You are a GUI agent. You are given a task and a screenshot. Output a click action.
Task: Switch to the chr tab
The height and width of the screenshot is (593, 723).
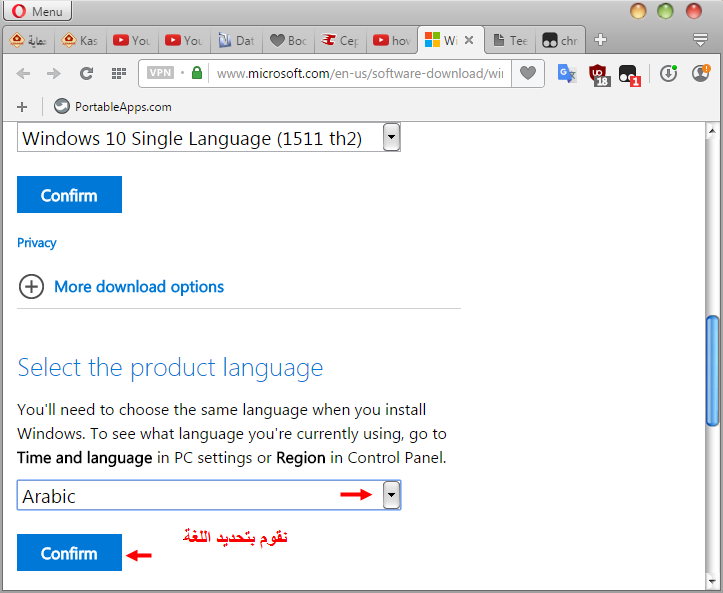click(561, 41)
